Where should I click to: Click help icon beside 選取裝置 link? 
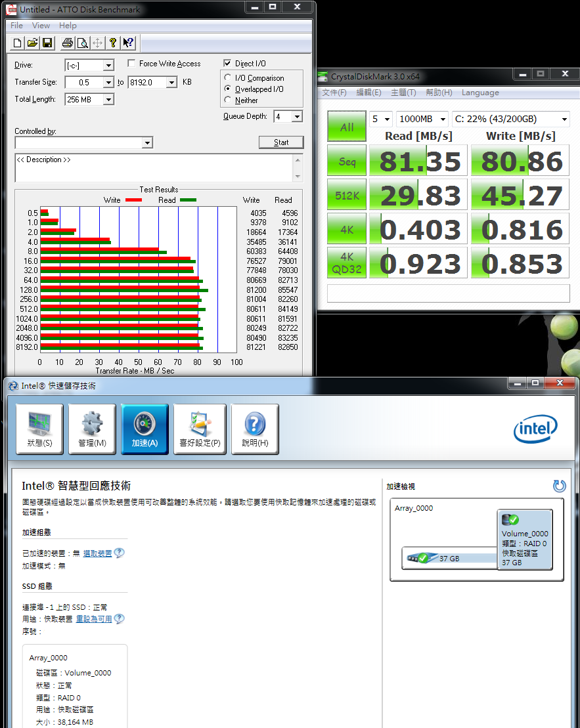coord(119,553)
